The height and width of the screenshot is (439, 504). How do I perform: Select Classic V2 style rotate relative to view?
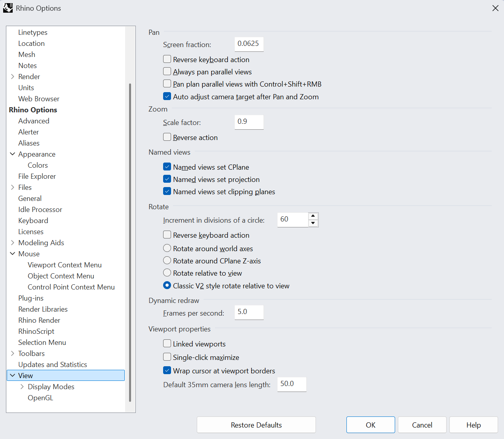pos(167,286)
